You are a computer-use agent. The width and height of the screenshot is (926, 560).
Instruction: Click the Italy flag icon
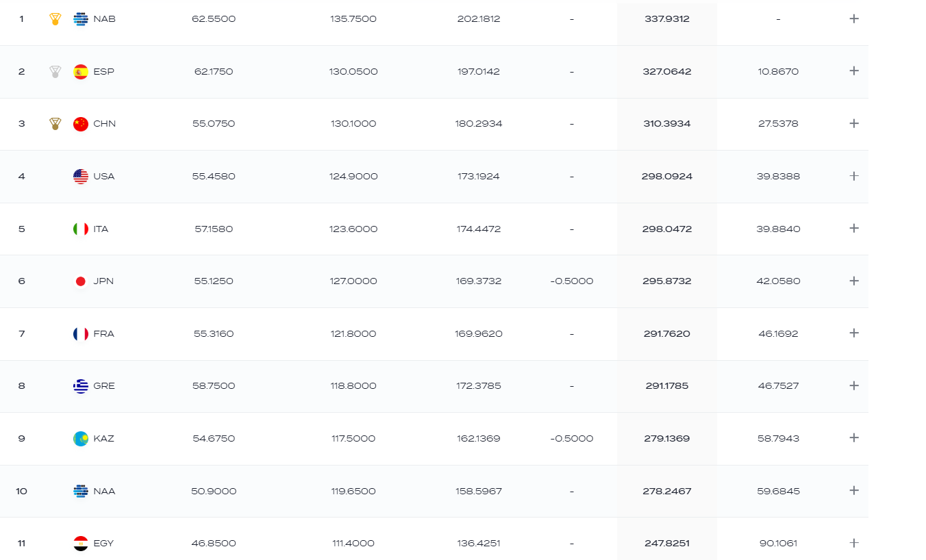(81, 229)
